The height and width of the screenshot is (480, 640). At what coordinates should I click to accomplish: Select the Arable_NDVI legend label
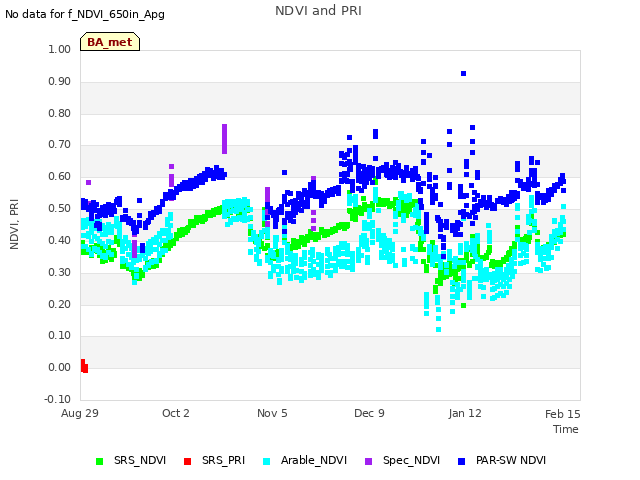(314, 460)
